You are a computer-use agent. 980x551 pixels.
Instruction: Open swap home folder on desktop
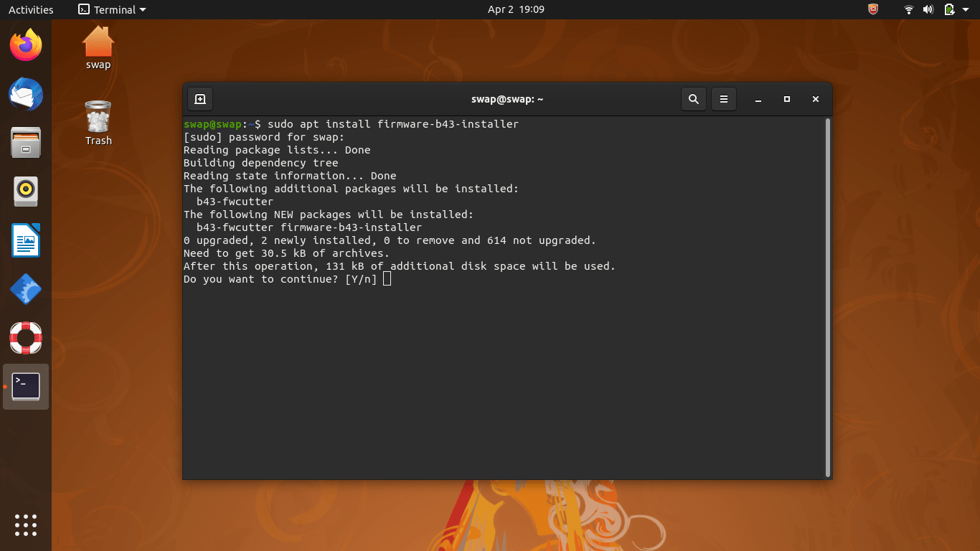98,48
